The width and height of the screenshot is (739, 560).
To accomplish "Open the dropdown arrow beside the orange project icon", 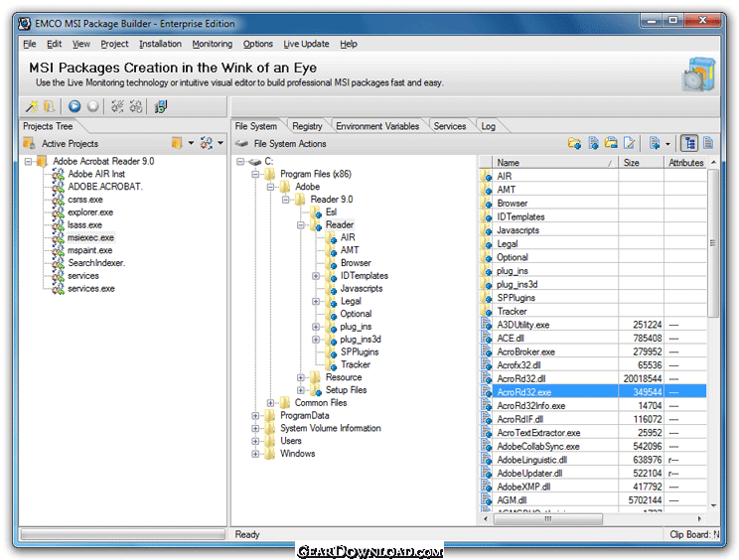I will click(191, 143).
